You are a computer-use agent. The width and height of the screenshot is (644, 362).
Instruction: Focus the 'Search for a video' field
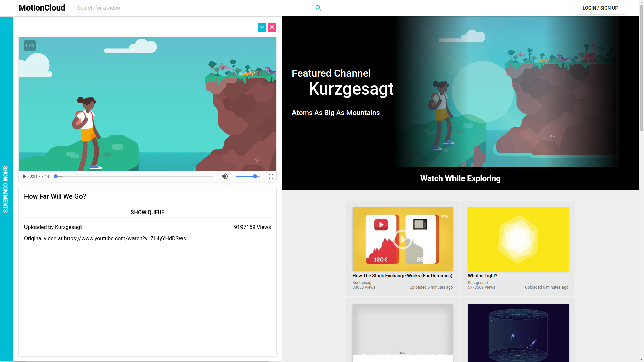(x=194, y=8)
